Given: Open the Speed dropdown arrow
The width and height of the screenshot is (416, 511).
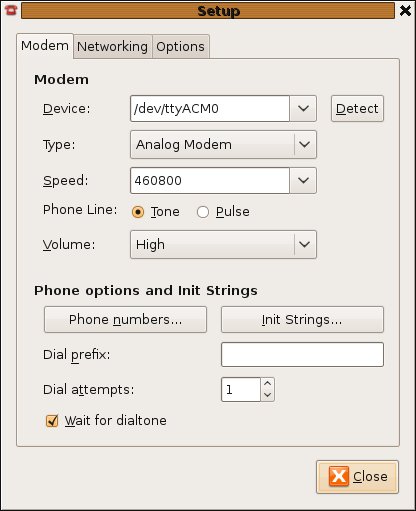Looking at the screenshot, I should click(303, 180).
